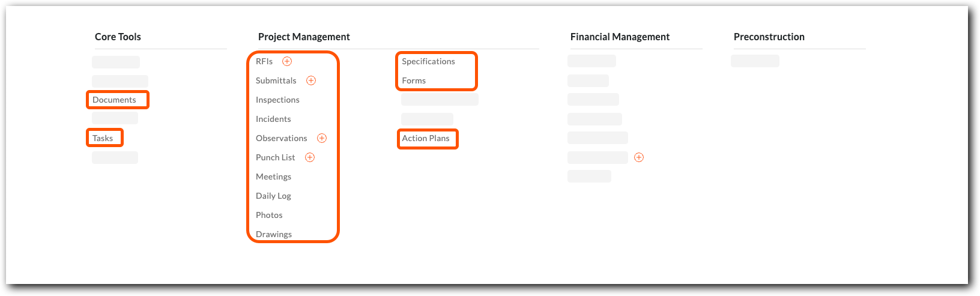Select Incidents from the tool list
Viewport: 980px width, 296px height.
(273, 119)
